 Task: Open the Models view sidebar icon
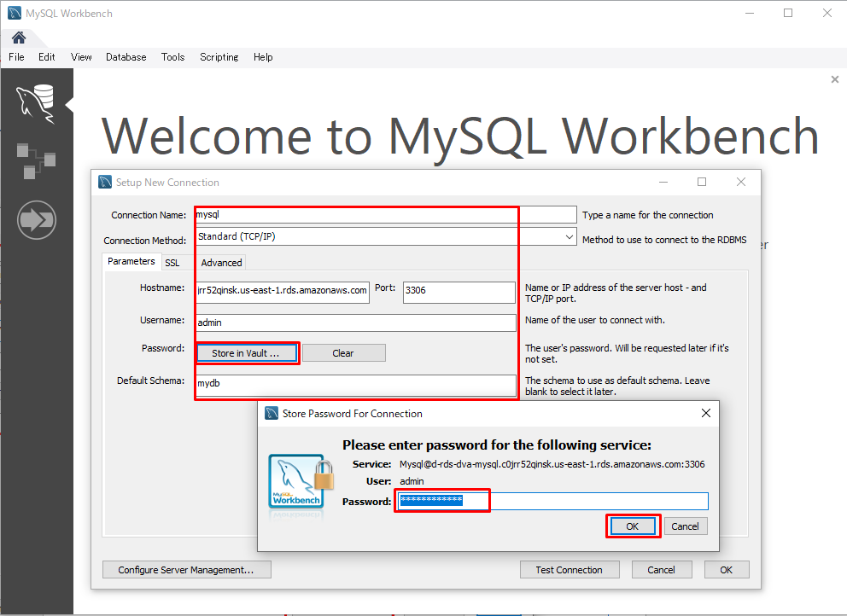[36, 160]
